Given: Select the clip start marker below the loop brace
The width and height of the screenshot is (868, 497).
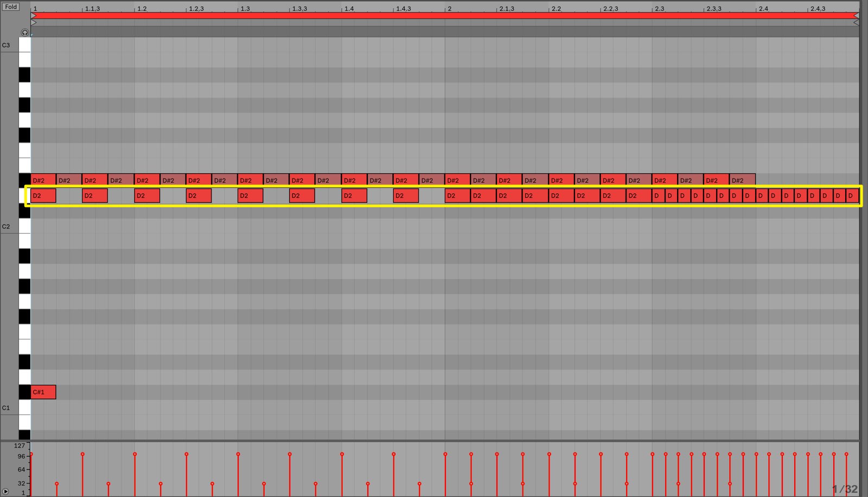Looking at the screenshot, I should click(x=34, y=23).
